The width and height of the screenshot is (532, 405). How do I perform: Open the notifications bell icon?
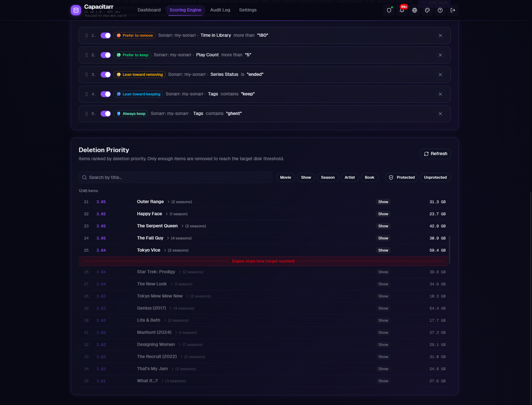[x=402, y=10]
